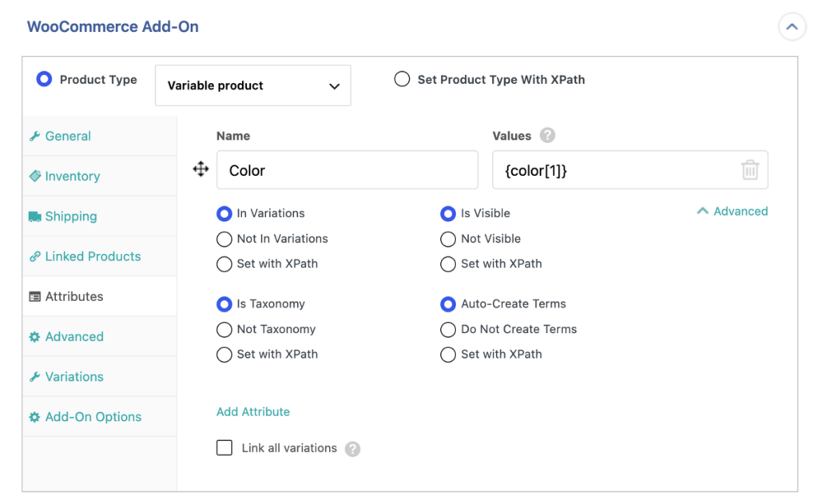Select Not Visible option

coord(448,239)
